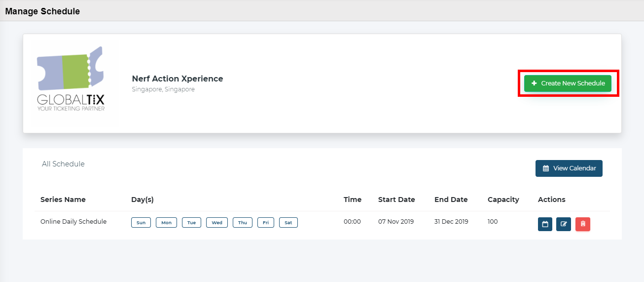Image resolution: width=644 pixels, height=282 pixels.
Task: Click the Capacity column header
Action: (x=503, y=200)
